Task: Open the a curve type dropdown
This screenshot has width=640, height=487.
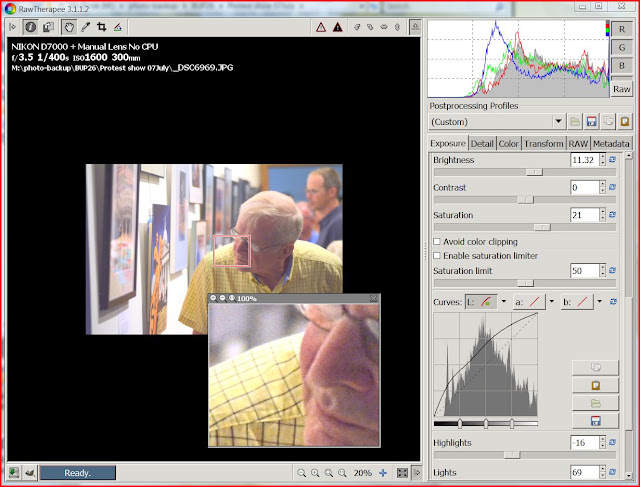Action: (x=552, y=302)
